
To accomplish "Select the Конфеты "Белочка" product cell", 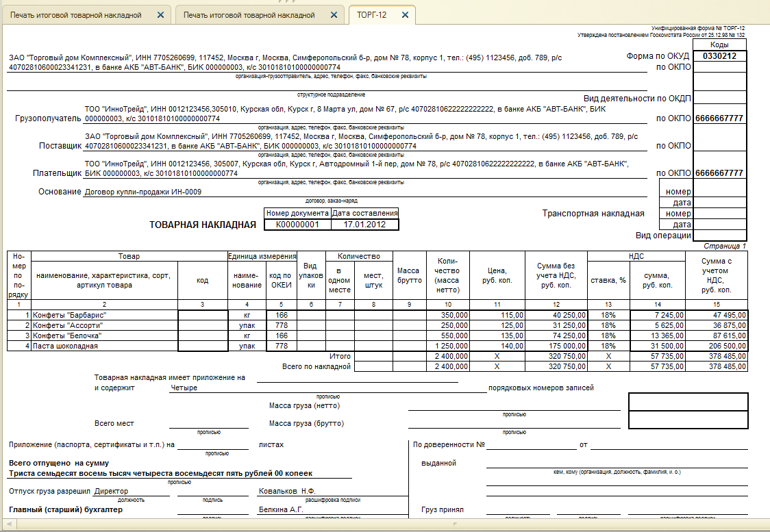I will point(104,335).
